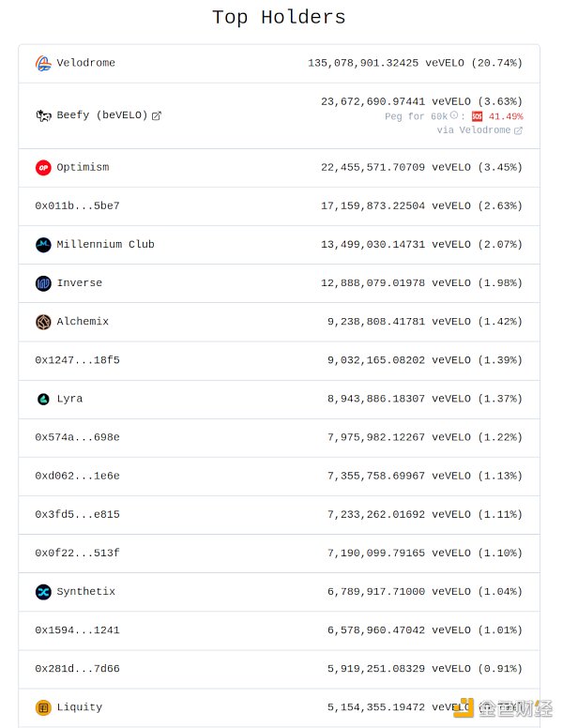Screen dimensions: 563x728
Task: Open the external link icon beside Beefy (beVELO)
Action: pos(157,115)
